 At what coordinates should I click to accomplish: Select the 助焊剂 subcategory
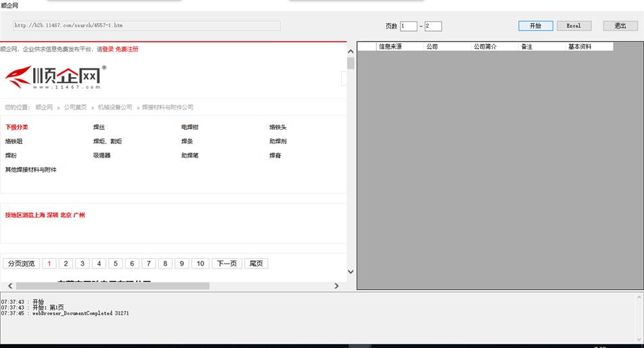[x=278, y=141]
